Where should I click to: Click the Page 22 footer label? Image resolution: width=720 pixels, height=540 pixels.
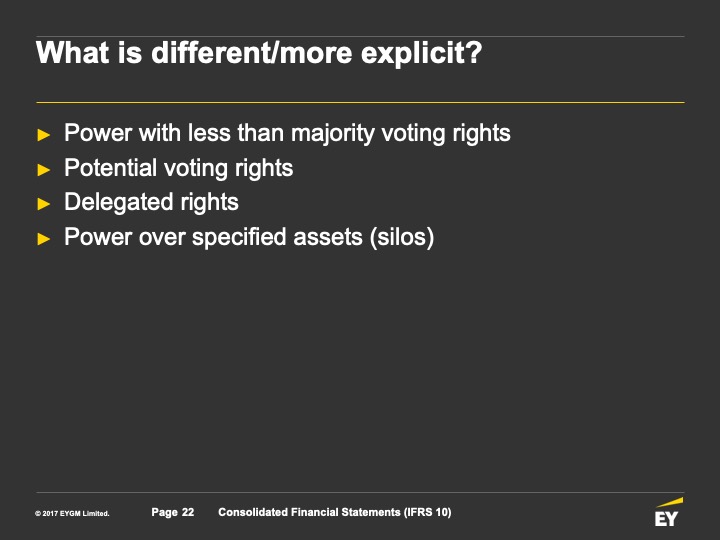click(x=173, y=513)
